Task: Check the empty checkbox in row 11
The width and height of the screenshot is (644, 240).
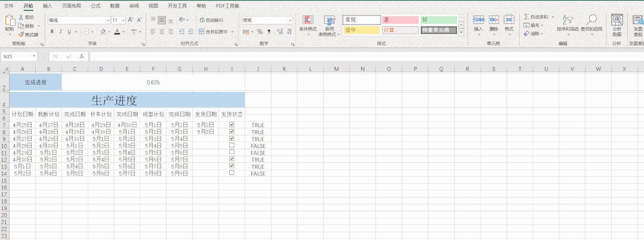Action: click(x=232, y=152)
